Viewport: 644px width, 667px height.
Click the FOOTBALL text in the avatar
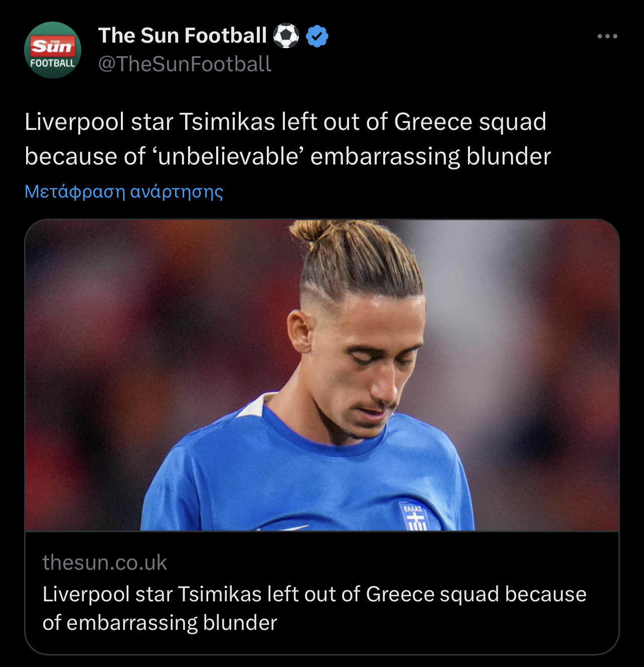point(53,63)
